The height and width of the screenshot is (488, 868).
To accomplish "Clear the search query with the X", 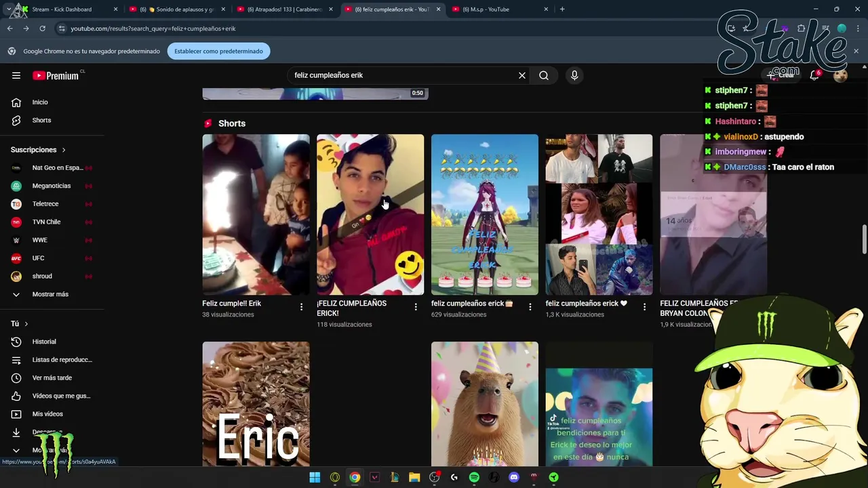I will click(522, 75).
